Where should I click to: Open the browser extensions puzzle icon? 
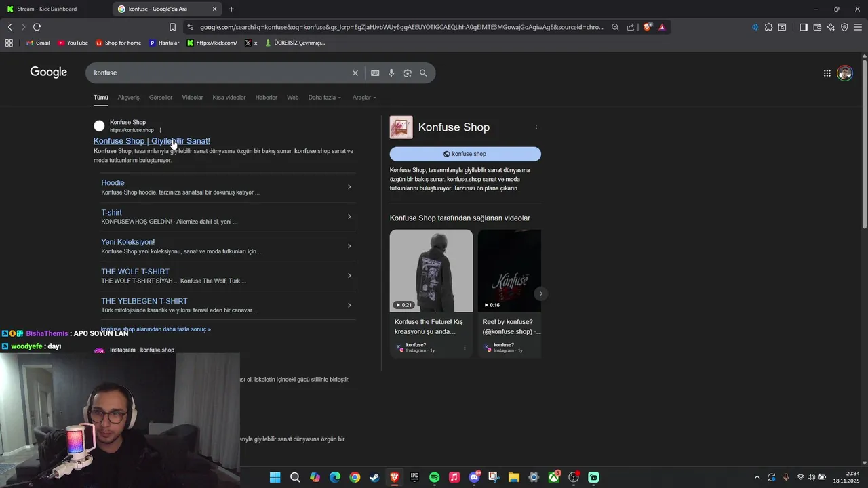(768, 27)
